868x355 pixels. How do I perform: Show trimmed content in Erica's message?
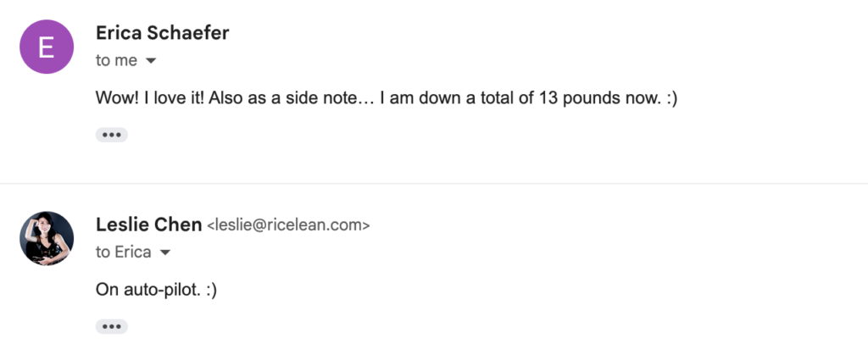pos(111,135)
